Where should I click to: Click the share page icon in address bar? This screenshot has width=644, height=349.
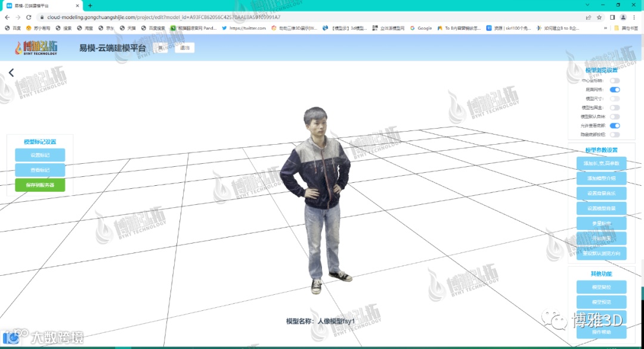click(588, 17)
